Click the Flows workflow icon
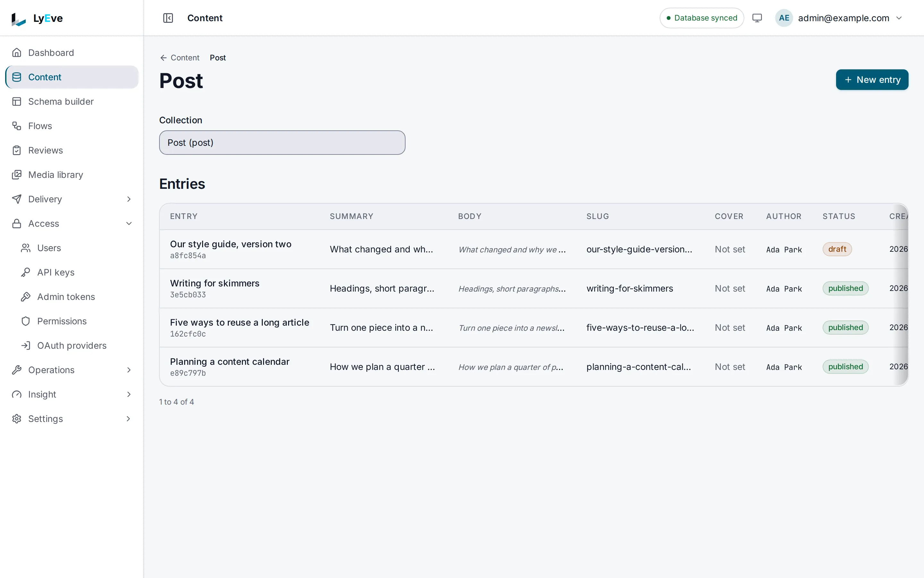The image size is (924, 578). pos(17,126)
